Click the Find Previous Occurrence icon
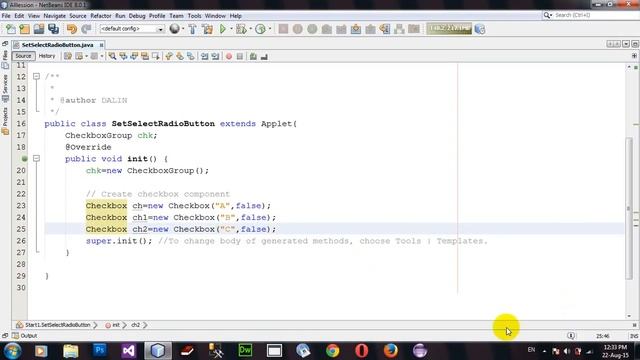 [123, 56]
